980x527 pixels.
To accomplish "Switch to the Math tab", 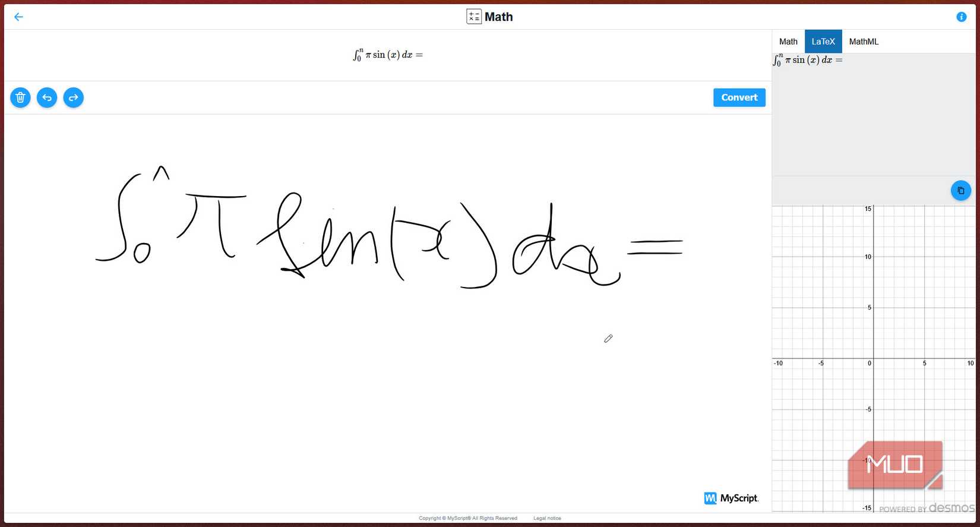I will 788,42.
